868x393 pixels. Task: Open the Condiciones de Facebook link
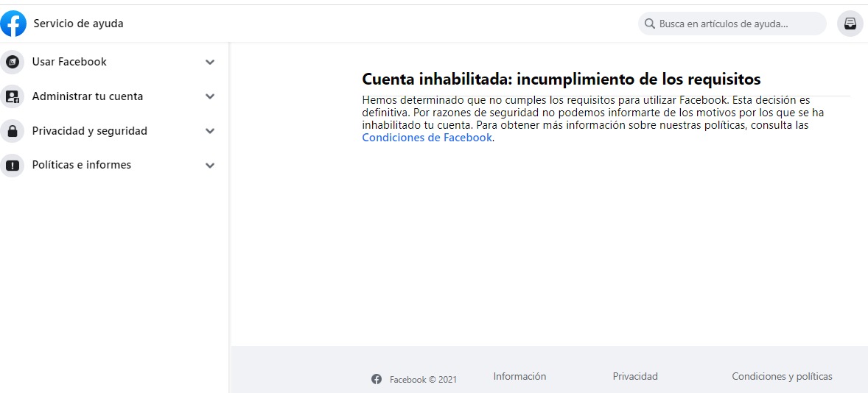(427, 138)
